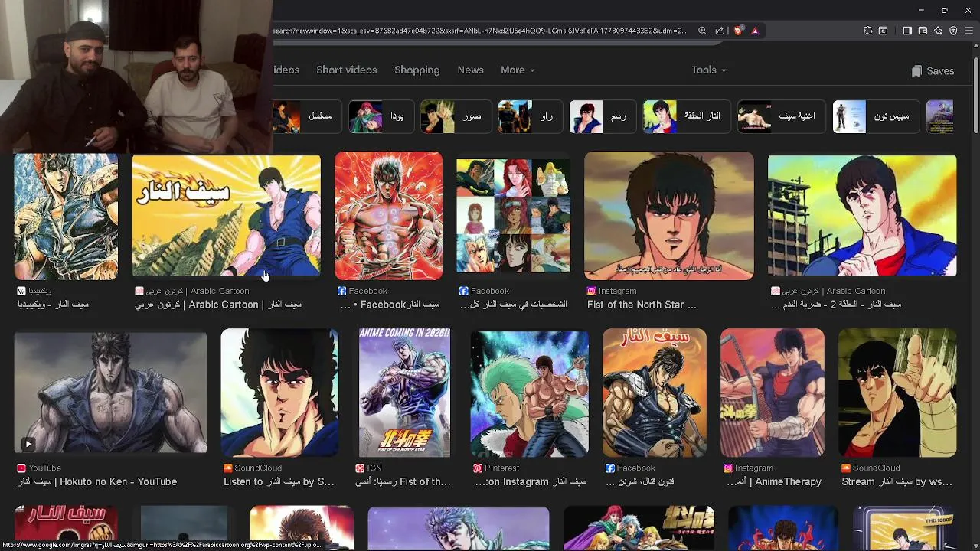Screen dimensions: 980x551
Task: Click the Saves bookmark icon
Action: (x=916, y=71)
